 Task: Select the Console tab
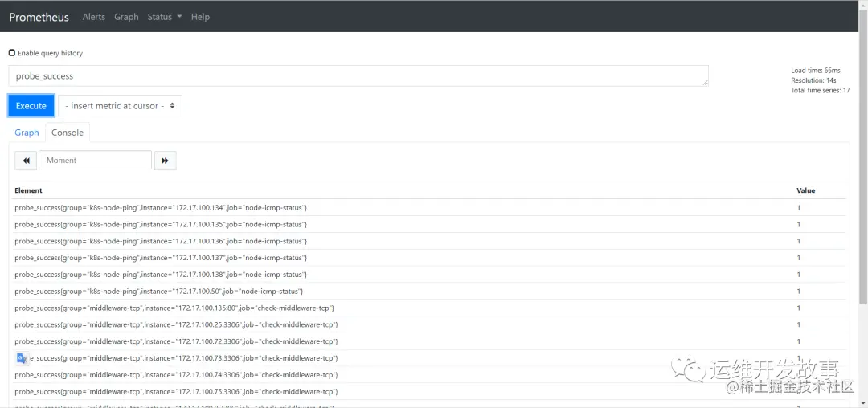[68, 133]
